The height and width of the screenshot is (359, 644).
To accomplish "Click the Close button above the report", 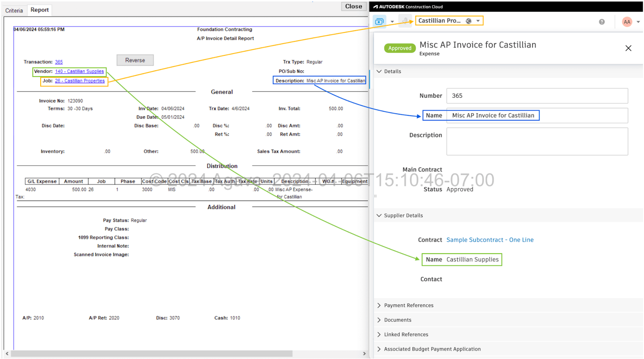I will [x=353, y=6].
